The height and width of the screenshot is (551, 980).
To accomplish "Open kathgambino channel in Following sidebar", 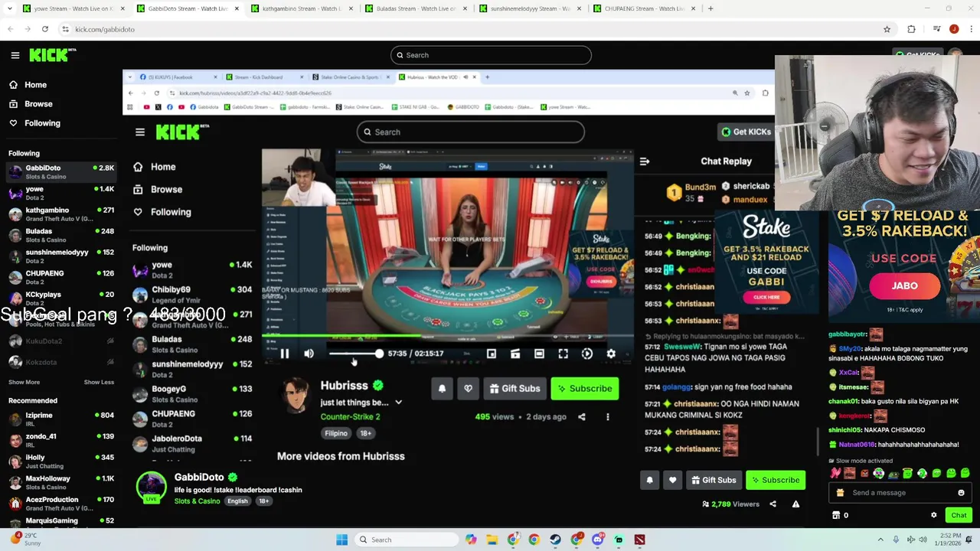I will [61, 214].
